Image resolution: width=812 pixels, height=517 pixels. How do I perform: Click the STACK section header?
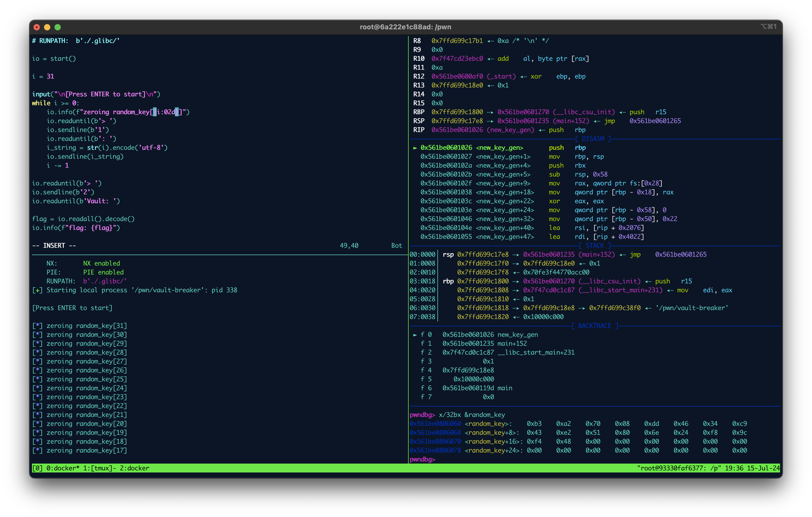pos(595,245)
